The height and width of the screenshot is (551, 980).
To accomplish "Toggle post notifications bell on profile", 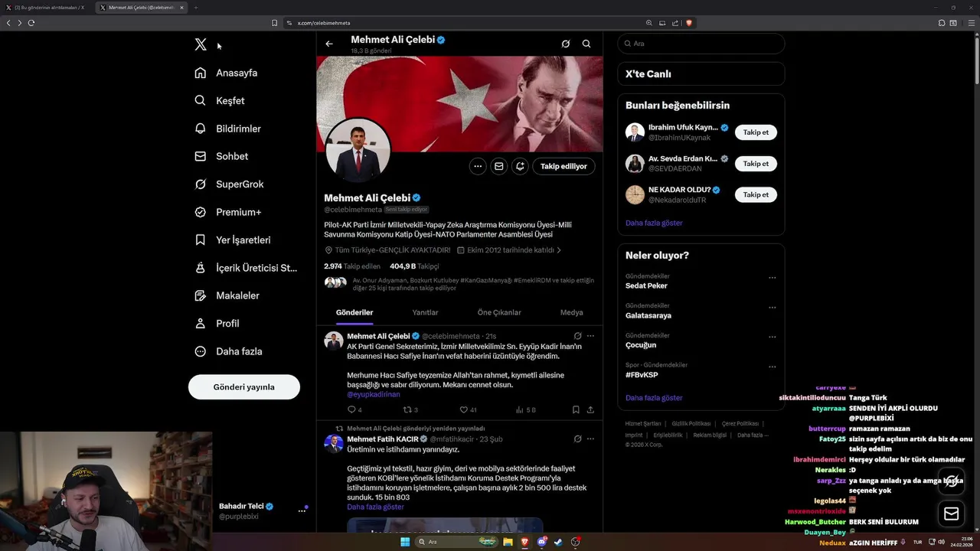I will (x=520, y=166).
